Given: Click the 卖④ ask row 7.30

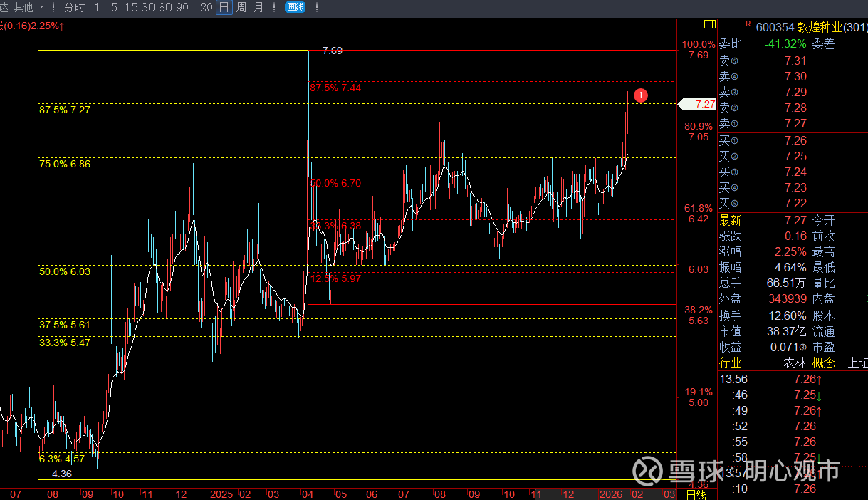Looking at the screenshot, I should click(x=793, y=77).
